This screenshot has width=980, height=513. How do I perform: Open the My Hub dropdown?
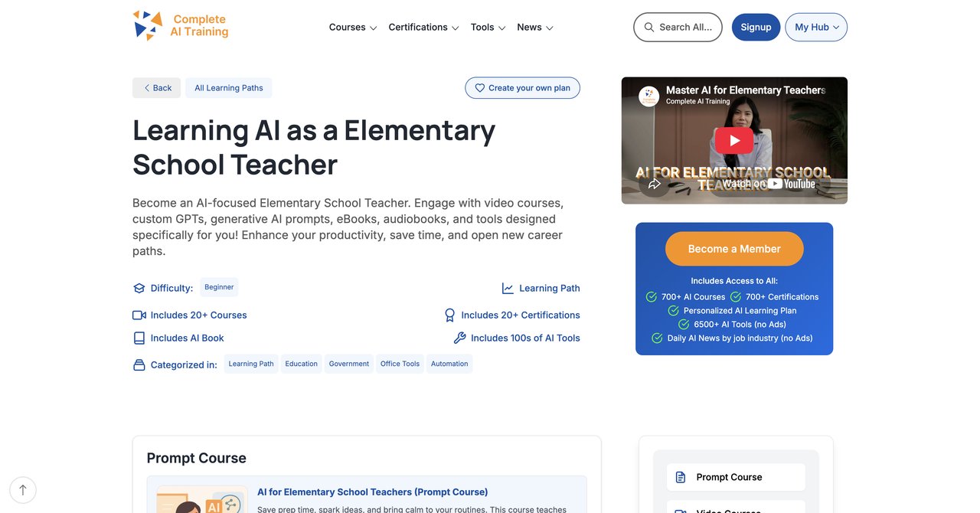[816, 27]
